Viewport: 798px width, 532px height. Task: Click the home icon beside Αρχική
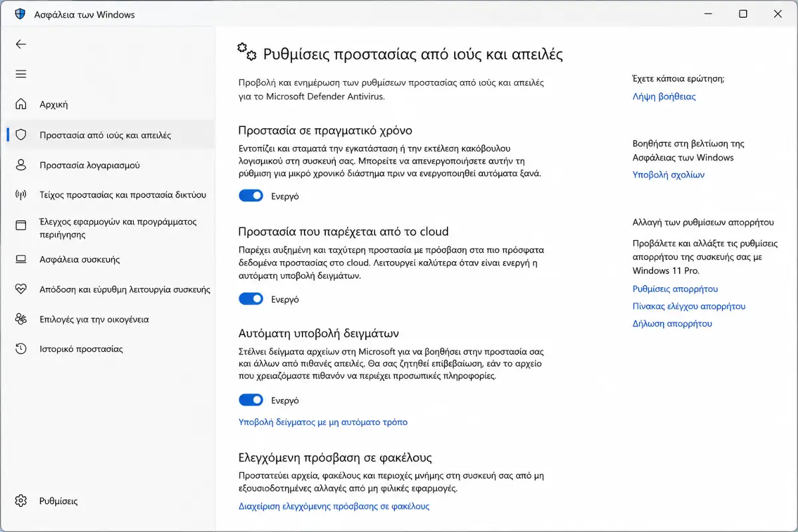click(21, 104)
